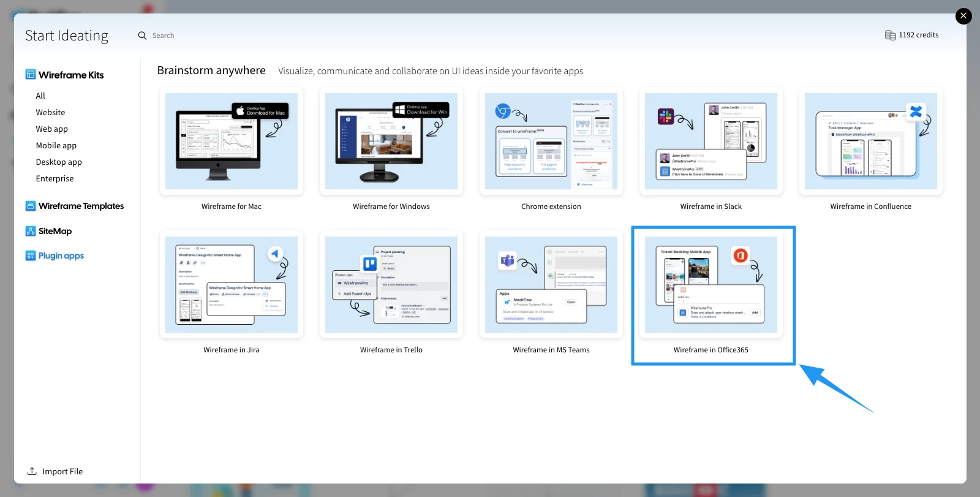This screenshot has width=980, height=497.
Task: Click the Download for Mac badge
Action: click(260, 111)
